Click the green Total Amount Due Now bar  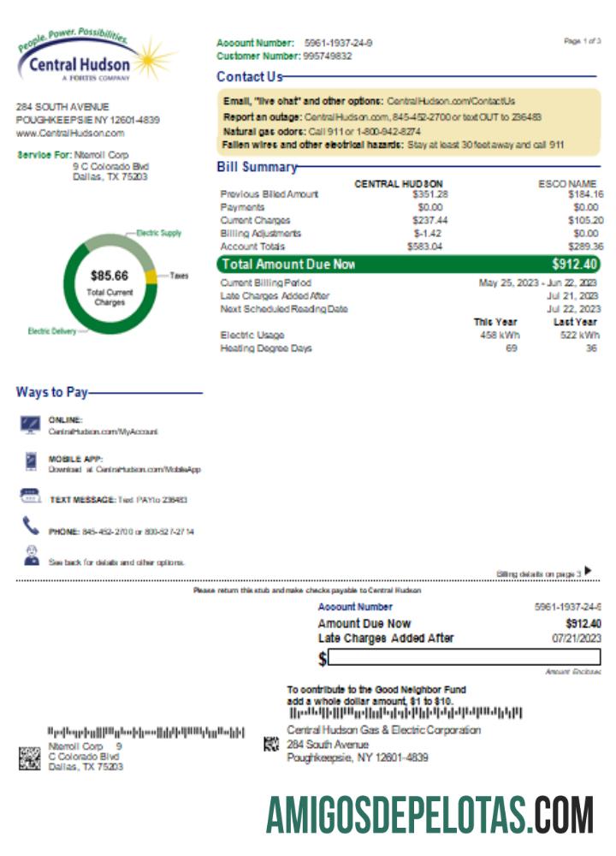coord(409,265)
